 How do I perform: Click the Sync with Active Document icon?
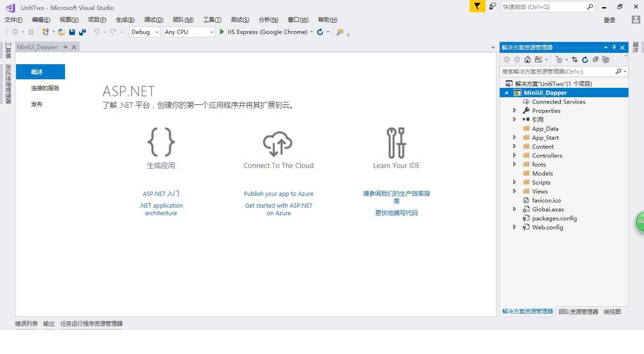pos(575,59)
